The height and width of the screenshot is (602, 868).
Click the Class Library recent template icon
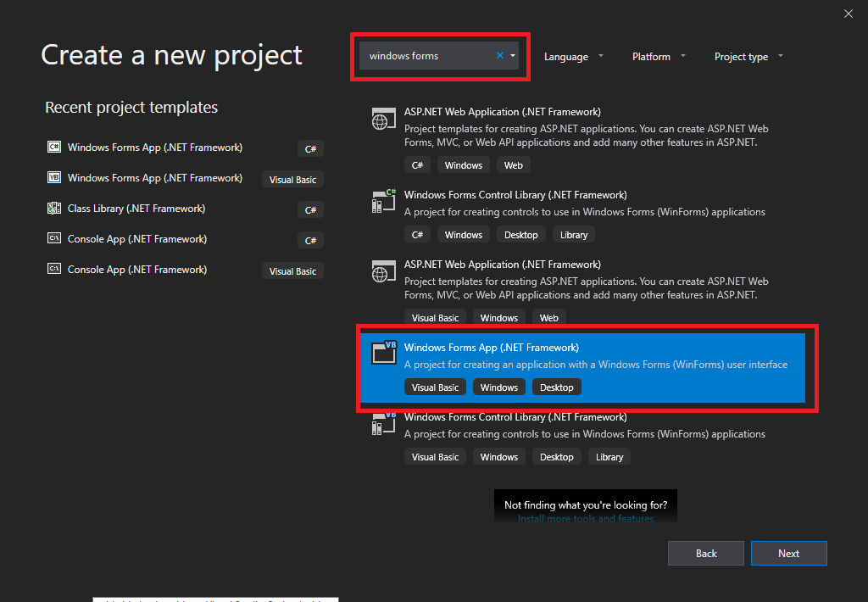[53, 208]
